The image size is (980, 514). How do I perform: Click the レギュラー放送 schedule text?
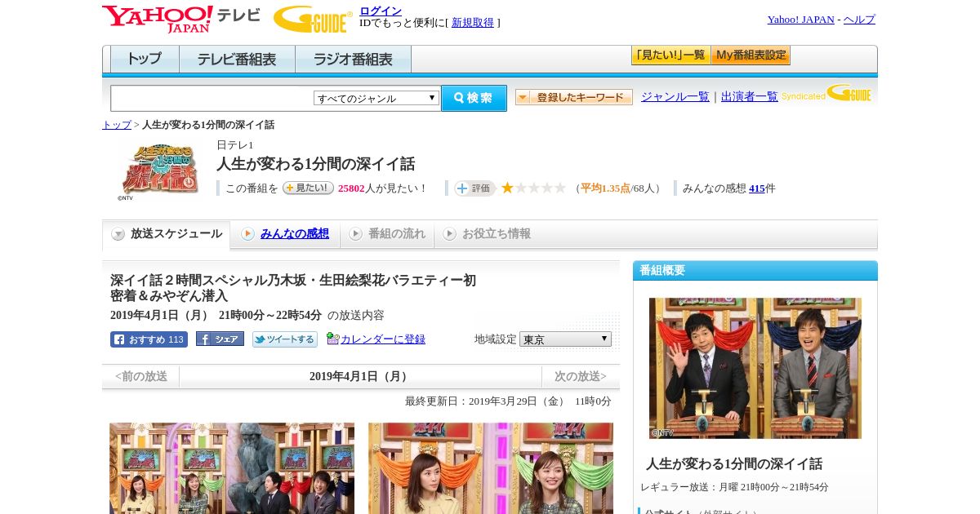point(735,487)
